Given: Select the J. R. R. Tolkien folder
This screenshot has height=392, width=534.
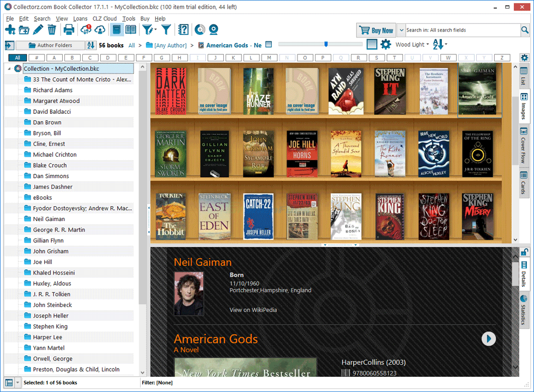Looking at the screenshot, I should coord(51,295).
